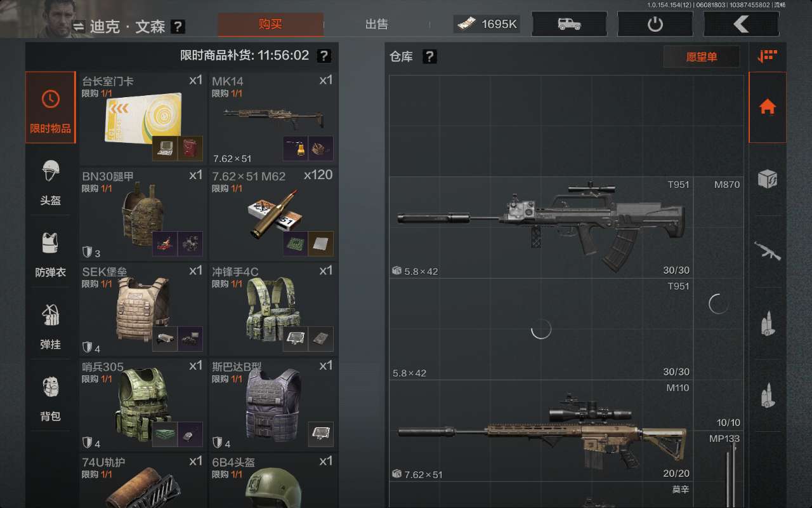Switch trader using swap arrows icon
Screen dimensions: 812x508
click(79, 27)
